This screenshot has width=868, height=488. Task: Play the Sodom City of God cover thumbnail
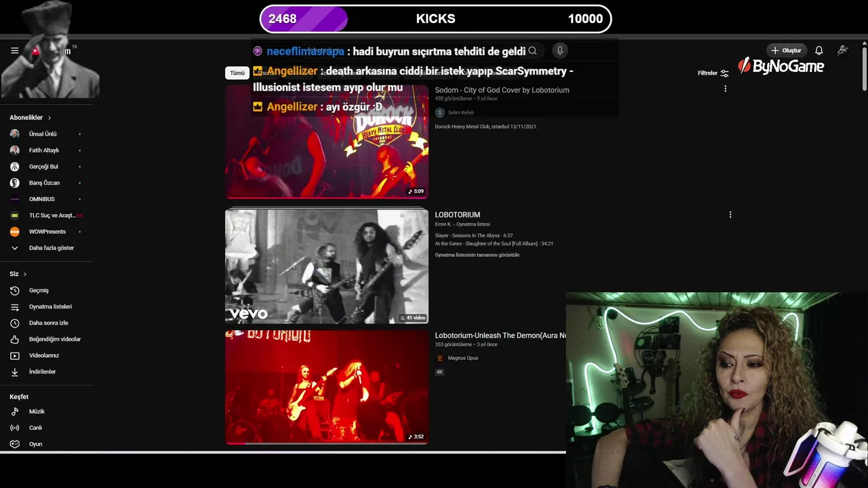(327, 142)
